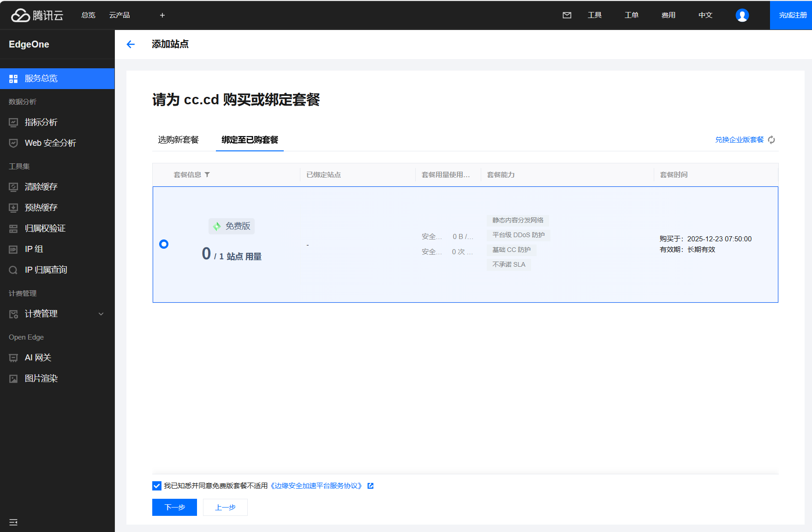Open the mail messages icon

[567, 15]
